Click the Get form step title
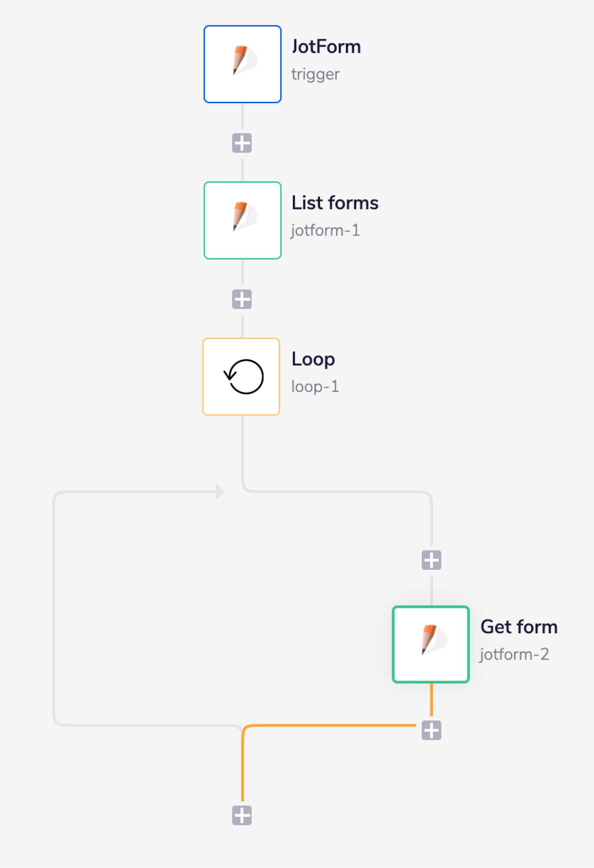 pos(519,627)
